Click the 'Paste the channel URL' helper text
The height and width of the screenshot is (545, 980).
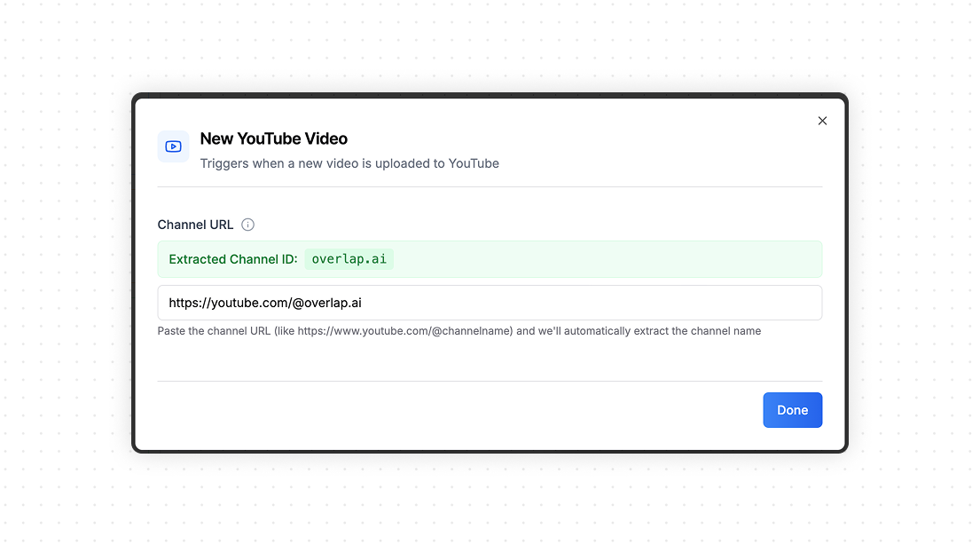tap(459, 331)
